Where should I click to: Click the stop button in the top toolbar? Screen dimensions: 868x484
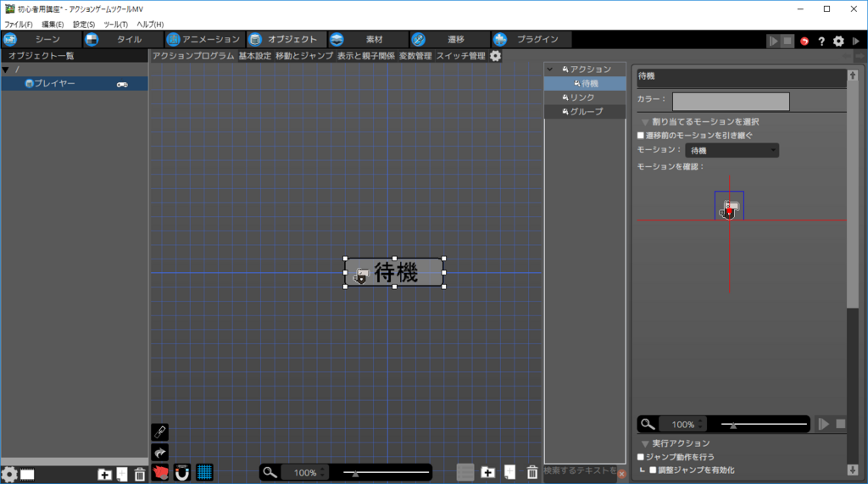tap(787, 41)
